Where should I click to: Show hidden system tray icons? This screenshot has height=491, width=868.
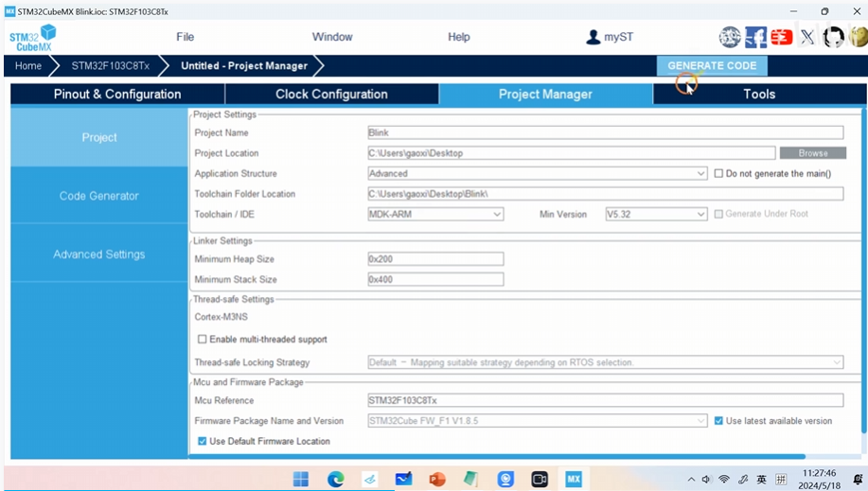691,480
